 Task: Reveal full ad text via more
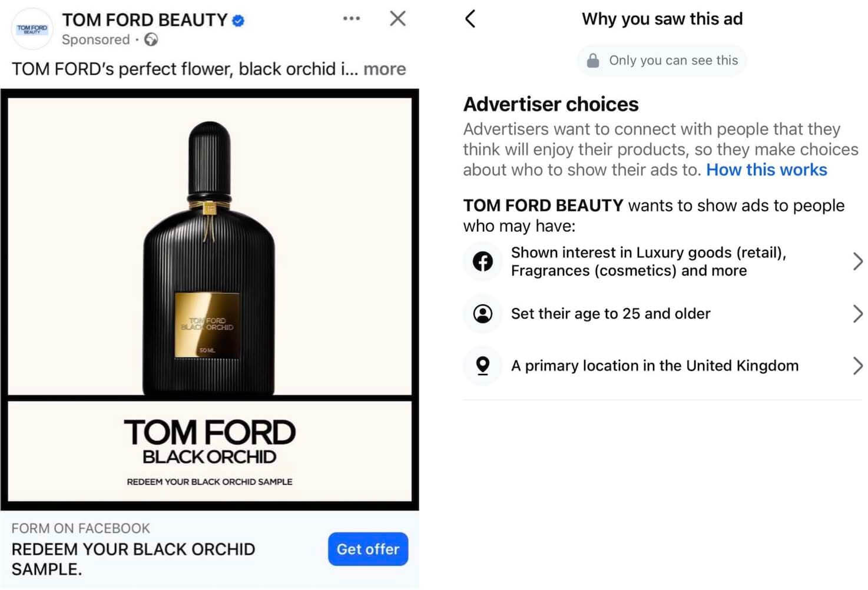(385, 69)
